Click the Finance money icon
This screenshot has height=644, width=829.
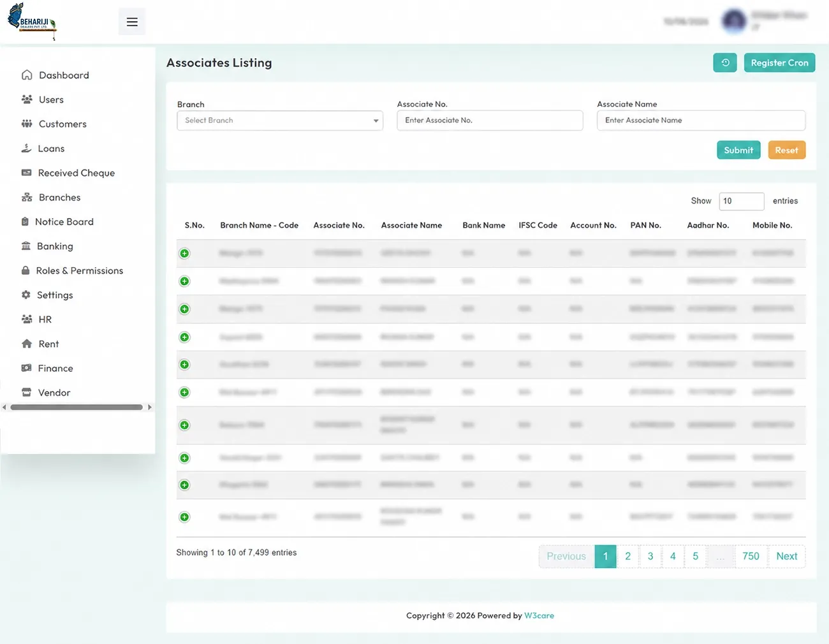(26, 368)
